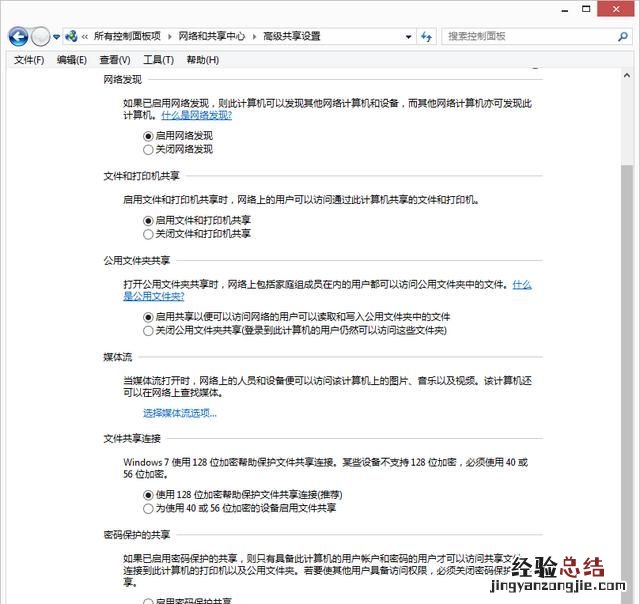Select 关闭网络发现 radio button

(148, 149)
